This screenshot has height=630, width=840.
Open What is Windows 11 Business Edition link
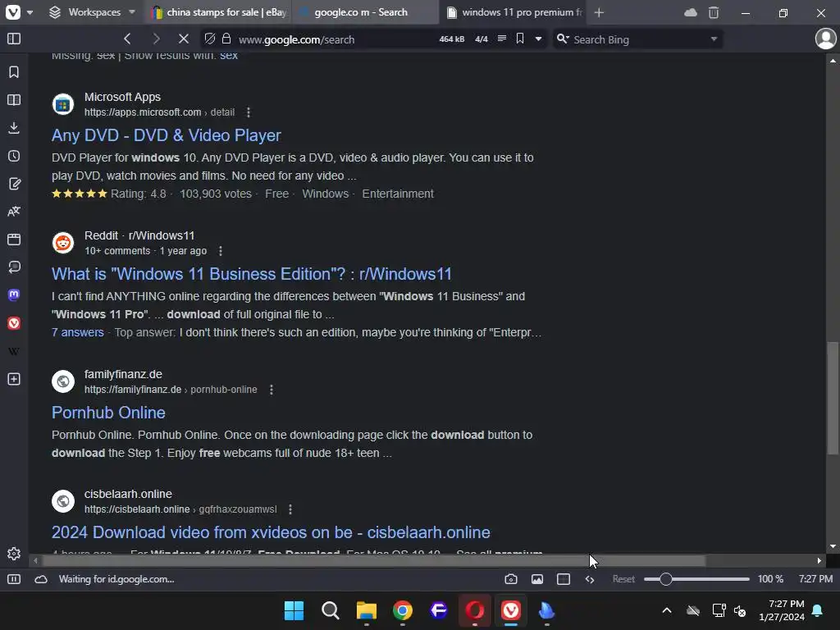pyautogui.click(x=251, y=274)
